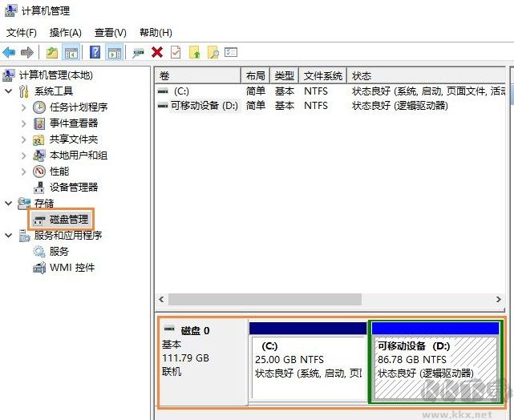This screenshot has height=420, width=514.
Task: Open the 帮助(H) menu
Action: click(156, 32)
